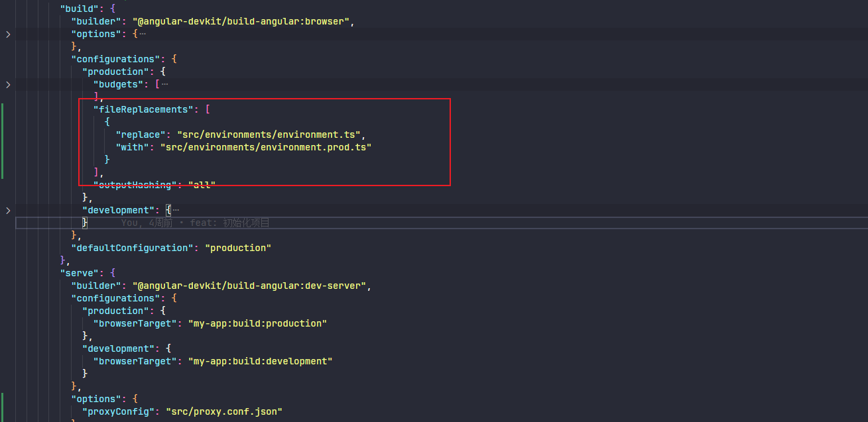Click the green gutter bar beside fileReplacements
The height and width of the screenshot is (422, 868).
(3, 140)
